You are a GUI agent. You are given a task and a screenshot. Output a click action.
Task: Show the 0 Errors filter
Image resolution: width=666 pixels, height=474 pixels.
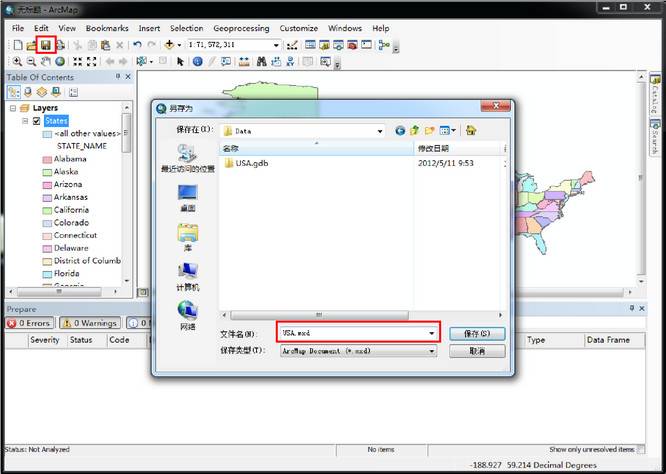click(x=29, y=323)
